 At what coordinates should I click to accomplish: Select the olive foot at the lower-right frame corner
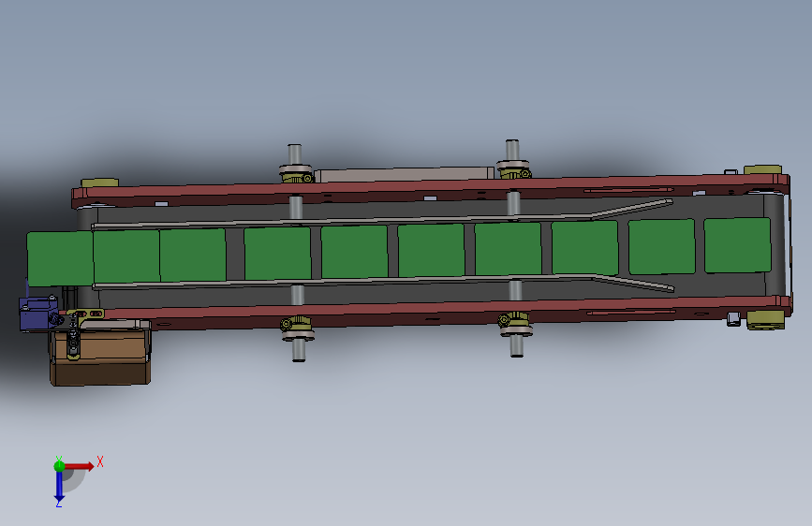point(765,320)
